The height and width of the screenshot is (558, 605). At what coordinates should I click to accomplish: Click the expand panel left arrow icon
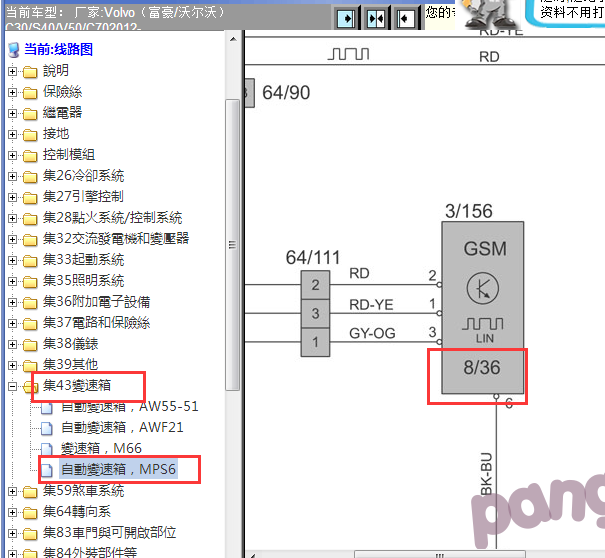pyautogui.click(x=405, y=18)
